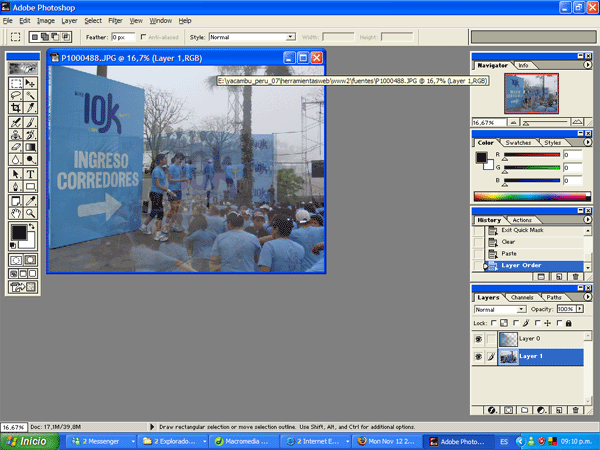
Task: Select the History Brush tool
Action: (x=30, y=135)
